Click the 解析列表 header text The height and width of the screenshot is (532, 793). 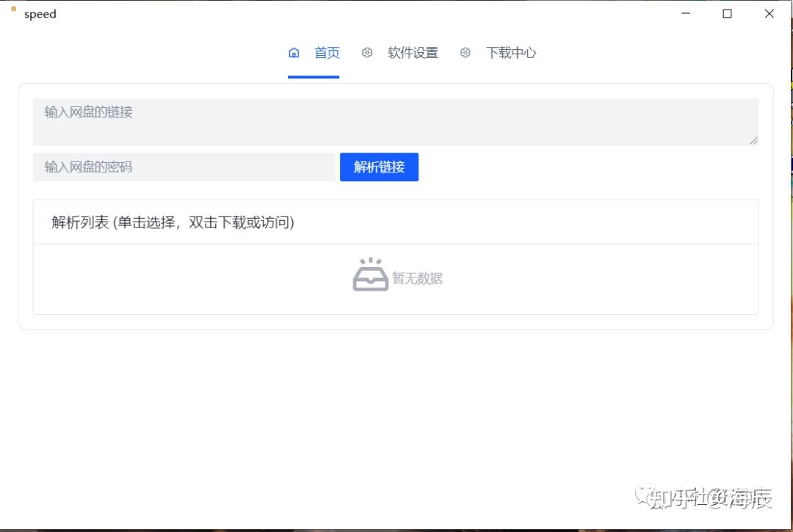tap(173, 222)
